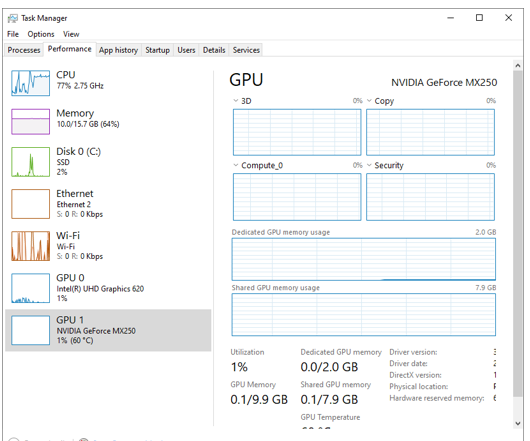Screen dimensions: 530x441
Task: Click the Dedicated GPU memory 0.0/2.0 GB value
Action: [x=329, y=367]
